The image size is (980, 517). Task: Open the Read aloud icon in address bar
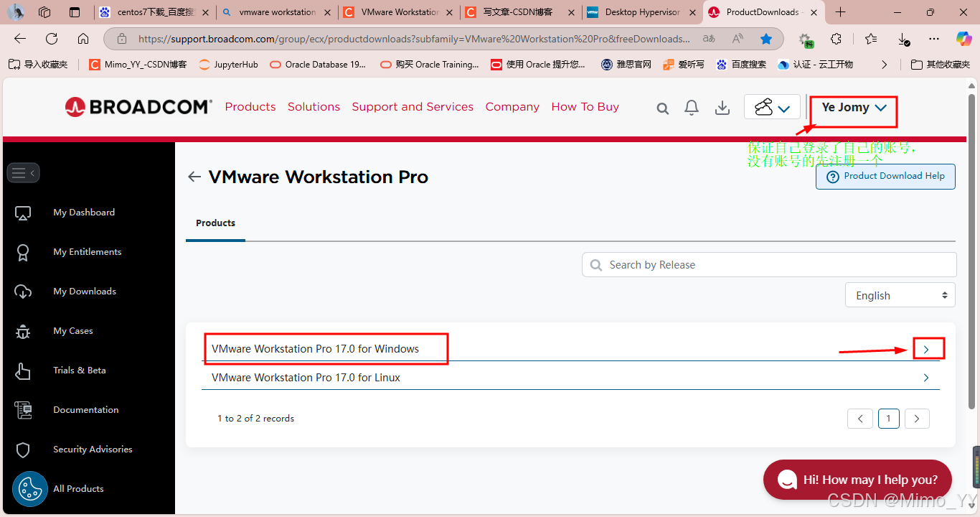pos(738,39)
